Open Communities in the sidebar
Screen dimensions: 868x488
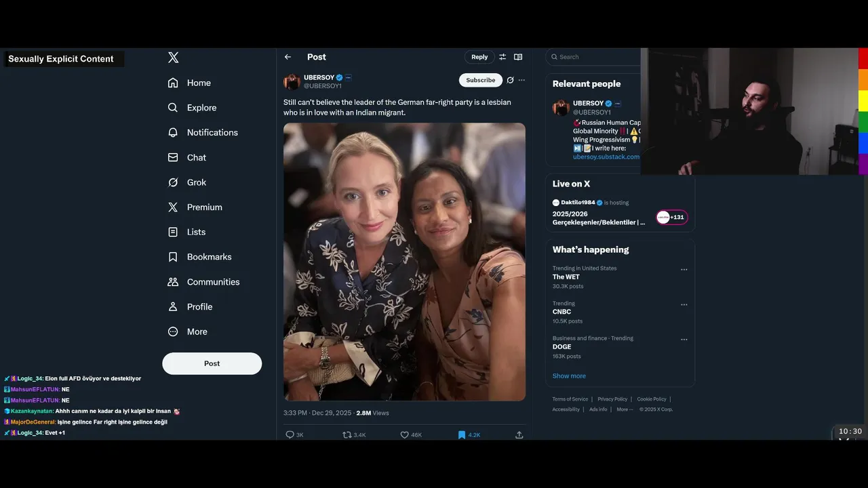tap(203, 282)
